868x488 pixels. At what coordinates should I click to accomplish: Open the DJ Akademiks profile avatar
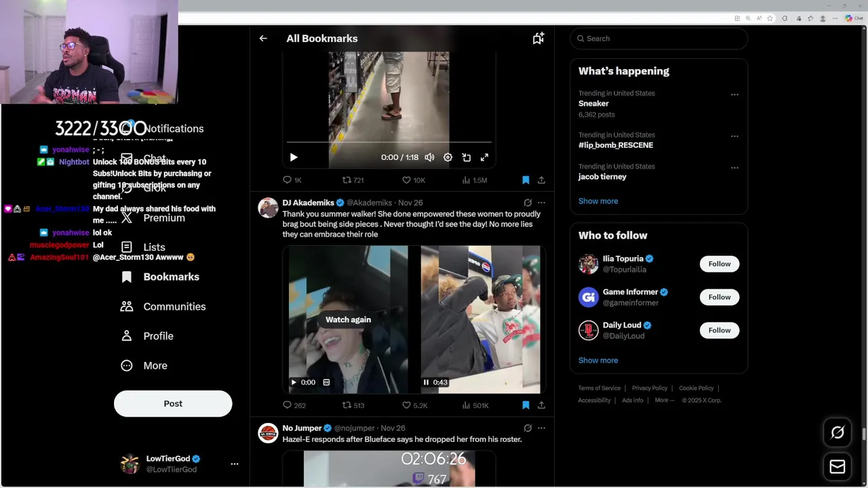click(x=268, y=208)
